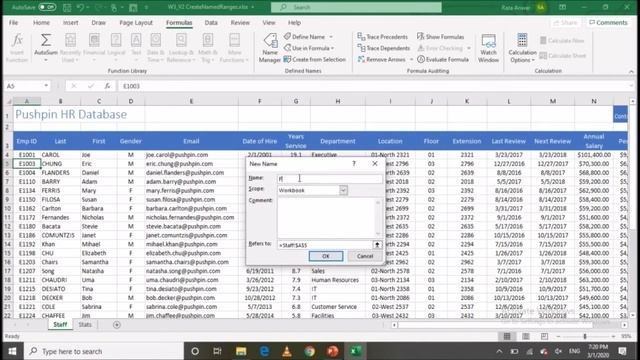This screenshot has height=360, width=640.
Task: Click the zoom slider handle
Action: (584, 336)
